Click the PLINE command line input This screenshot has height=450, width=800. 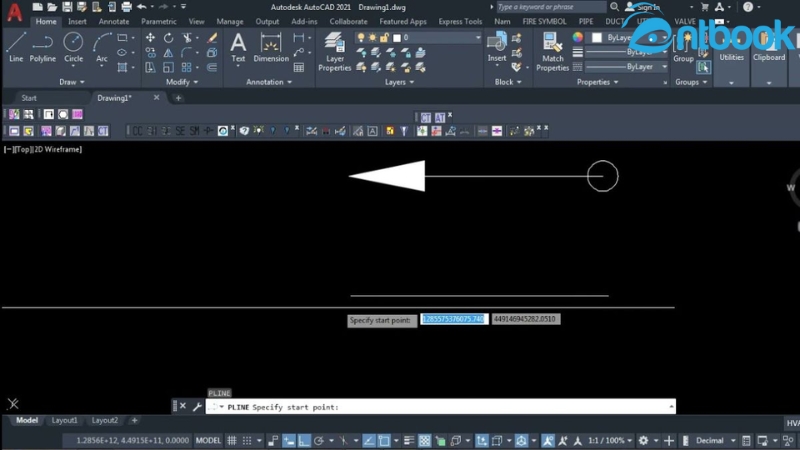[441, 407]
